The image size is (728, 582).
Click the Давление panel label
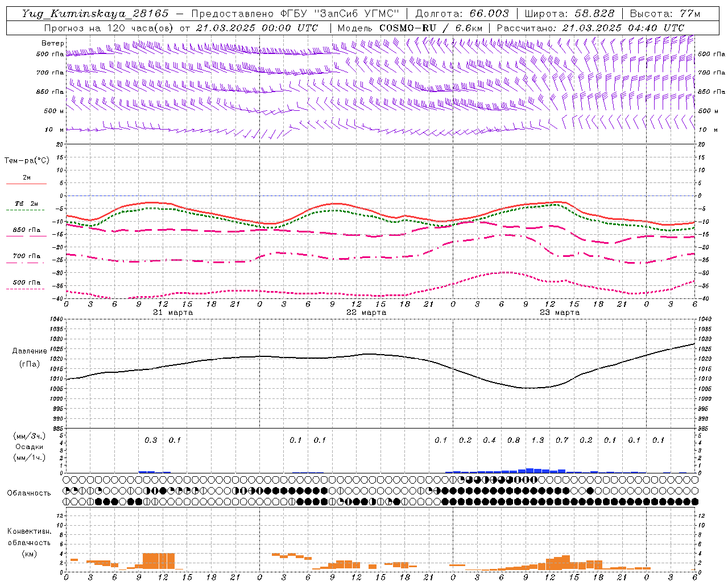click(30, 351)
